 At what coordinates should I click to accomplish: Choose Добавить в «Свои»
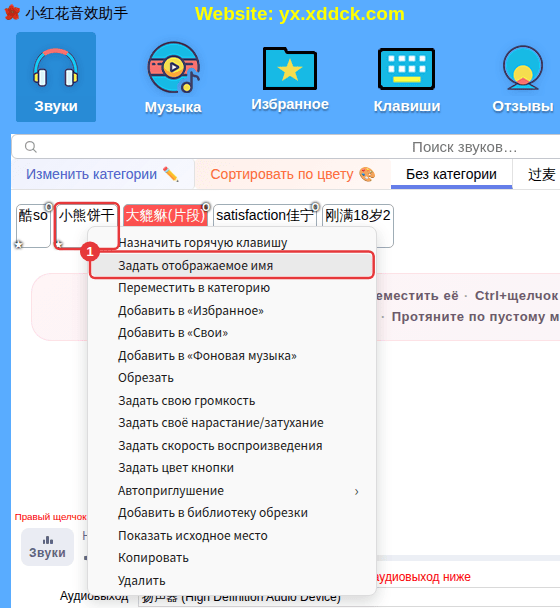232,333
